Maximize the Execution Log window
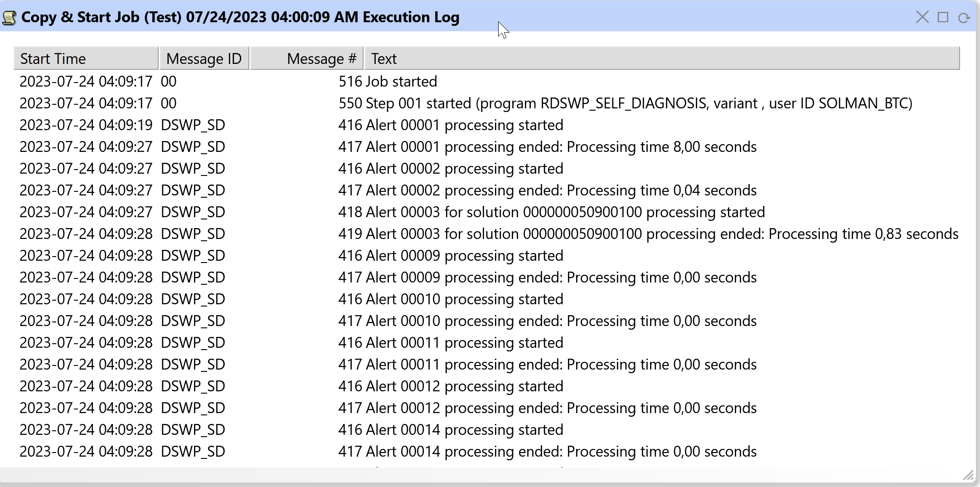This screenshot has width=980, height=487. click(x=943, y=17)
